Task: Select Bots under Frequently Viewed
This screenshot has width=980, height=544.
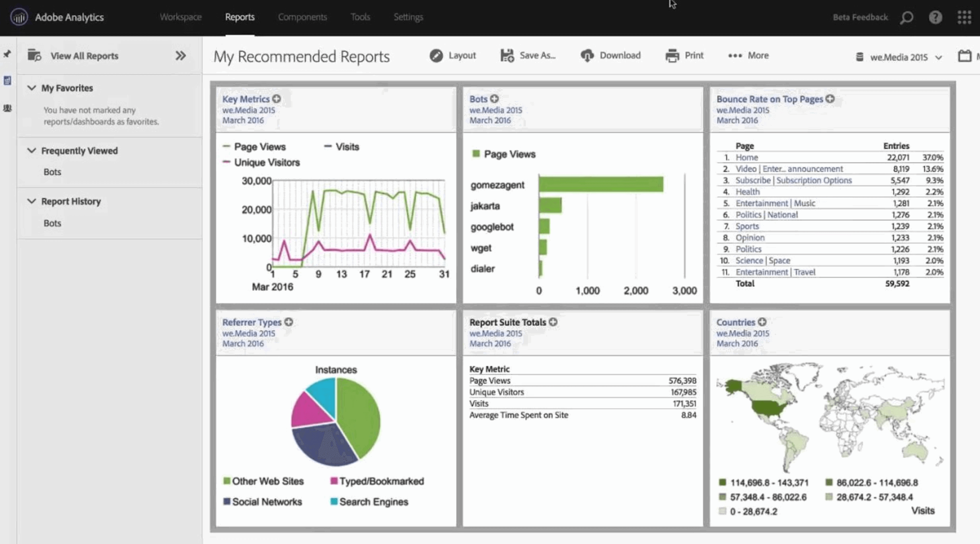Action: coord(52,172)
